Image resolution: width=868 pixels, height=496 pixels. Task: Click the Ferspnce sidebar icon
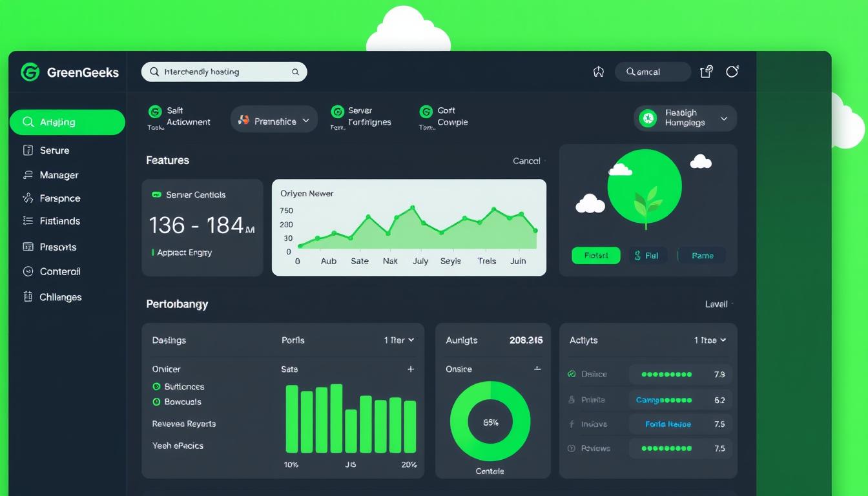(x=28, y=198)
